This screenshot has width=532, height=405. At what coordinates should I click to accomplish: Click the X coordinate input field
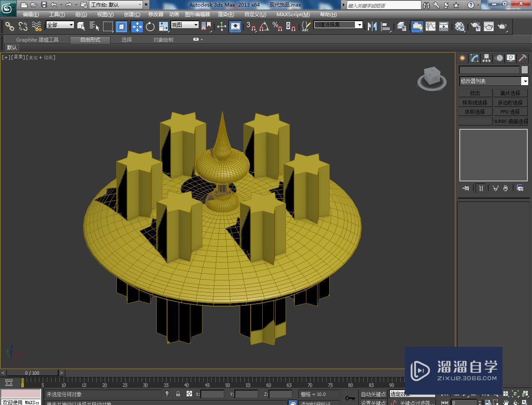pos(212,394)
